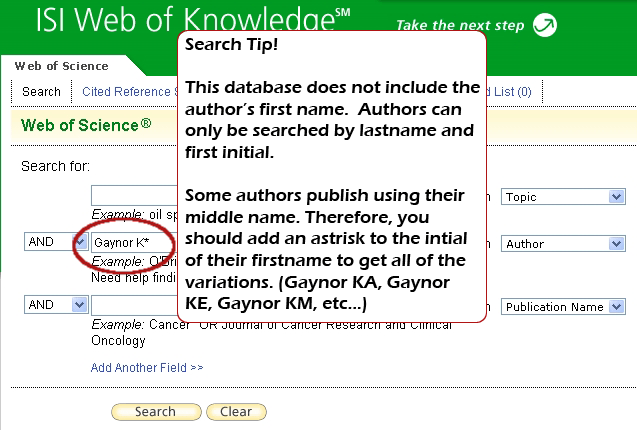Viewport: 637px width, 430px height.
Task: Click the Search button
Action: [156, 412]
